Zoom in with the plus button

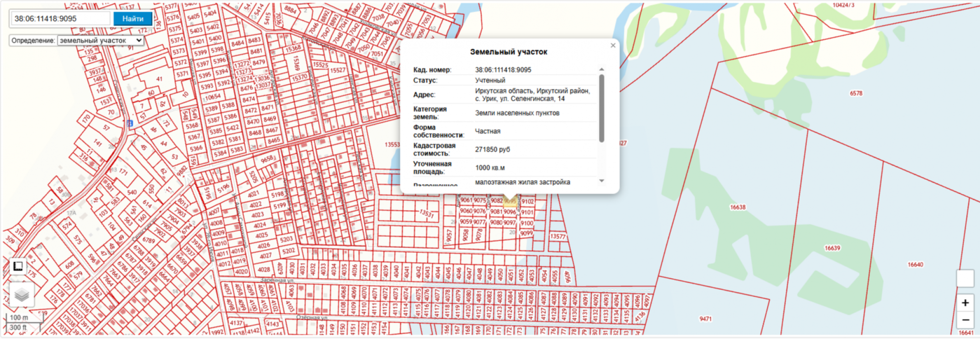click(965, 303)
